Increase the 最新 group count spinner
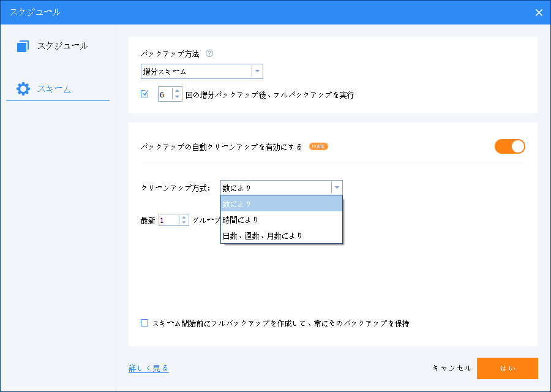The height and width of the screenshot is (392, 551). [x=184, y=217]
